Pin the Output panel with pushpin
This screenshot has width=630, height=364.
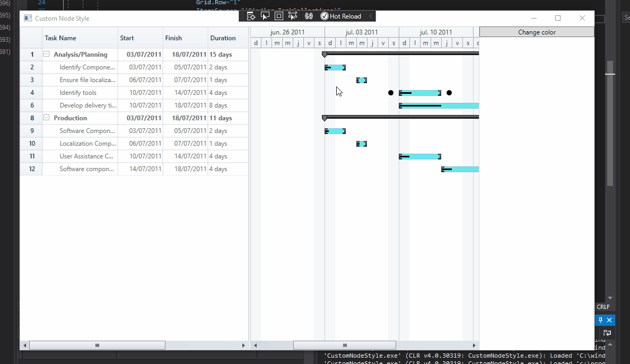(x=600, y=320)
